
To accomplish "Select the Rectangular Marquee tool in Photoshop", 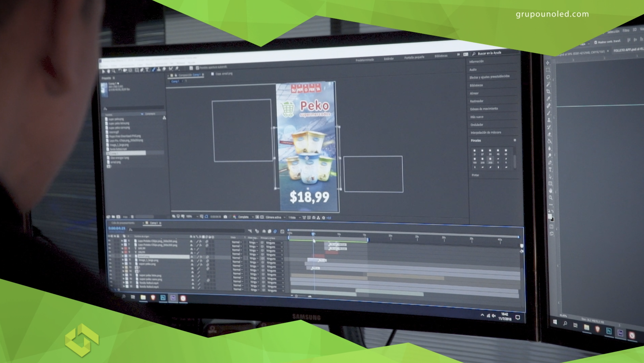I will [548, 70].
